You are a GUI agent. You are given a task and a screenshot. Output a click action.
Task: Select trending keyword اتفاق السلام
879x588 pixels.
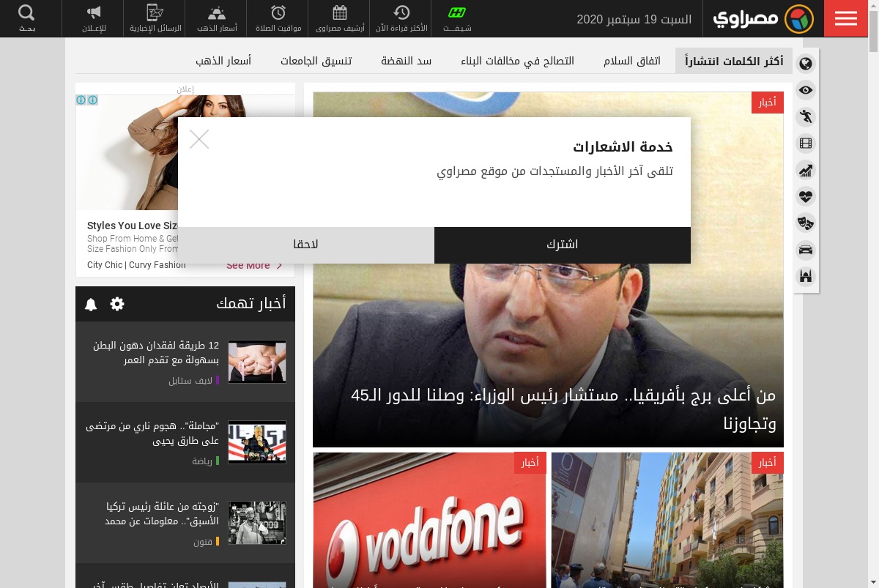coord(632,61)
